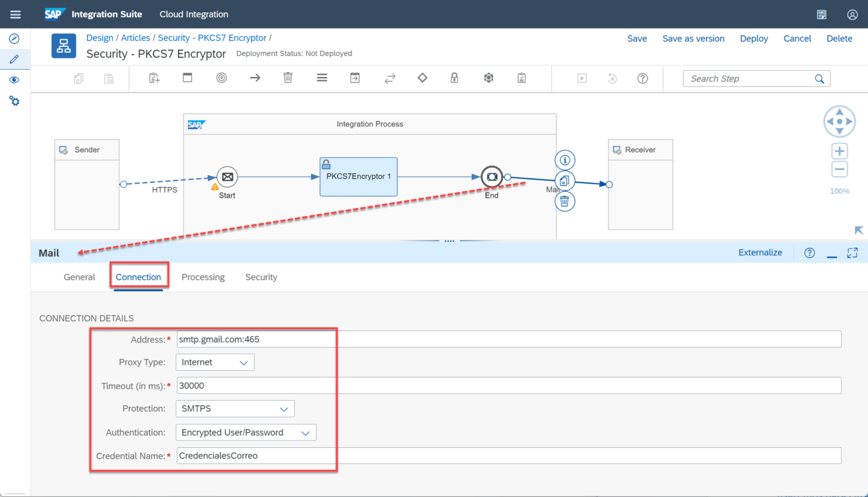868x497 pixels.
Task: Select the Start message event
Action: point(227,177)
